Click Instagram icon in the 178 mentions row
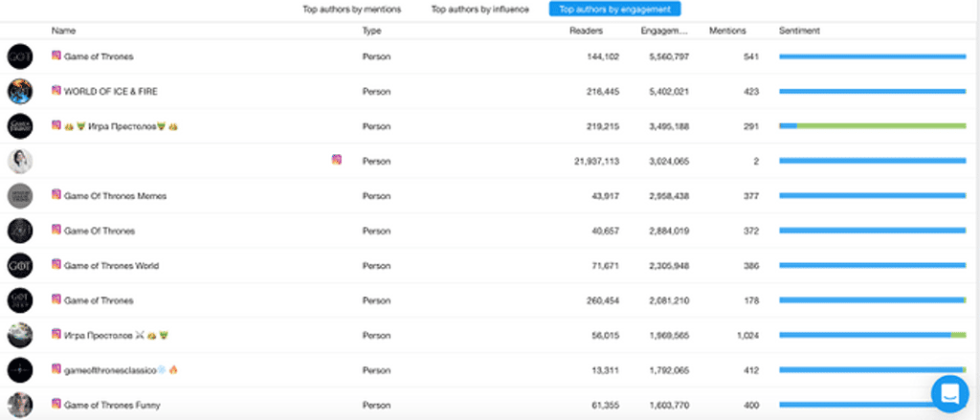980x420 pixels. click(x=56, y=299)
